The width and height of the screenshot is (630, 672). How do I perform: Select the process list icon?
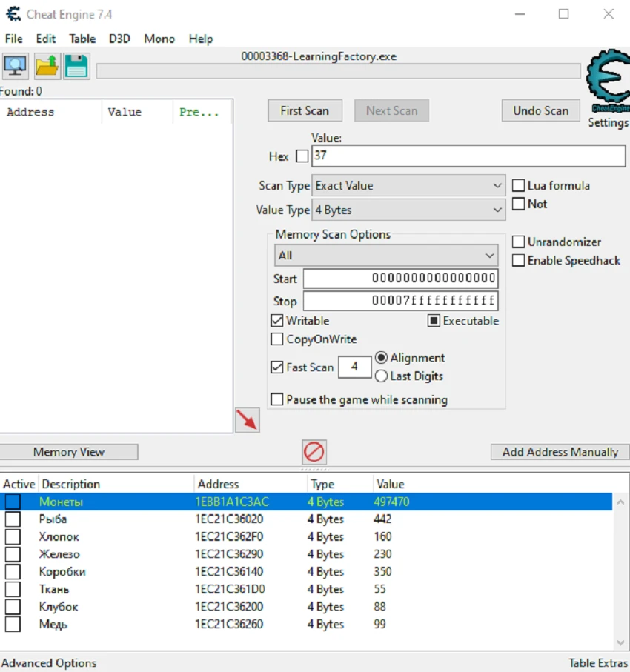15,66
